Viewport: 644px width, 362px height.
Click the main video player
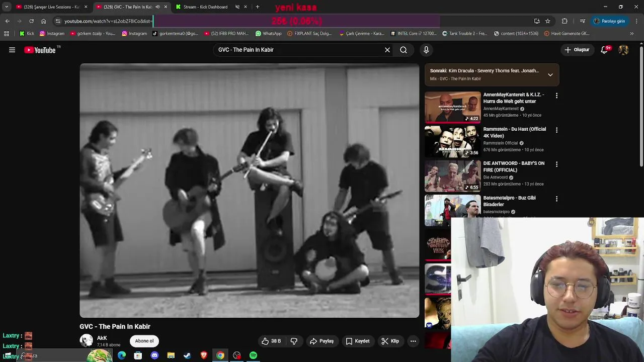click(x=250, y=190)
